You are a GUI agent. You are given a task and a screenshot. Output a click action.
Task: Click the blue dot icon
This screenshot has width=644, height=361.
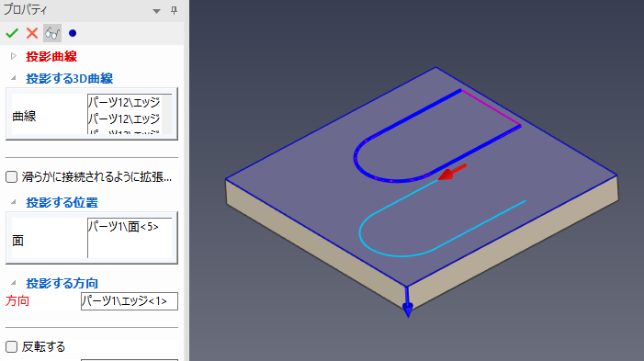pyautogui.click(x=73, y=33)
